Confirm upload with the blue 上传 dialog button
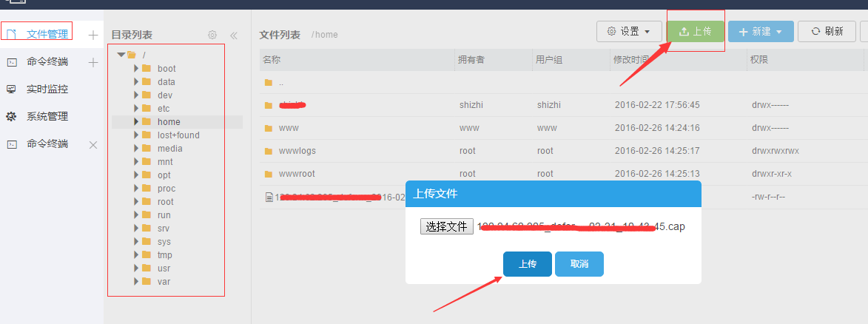This screenshot has height=324, width=868. tap(527, 264)
